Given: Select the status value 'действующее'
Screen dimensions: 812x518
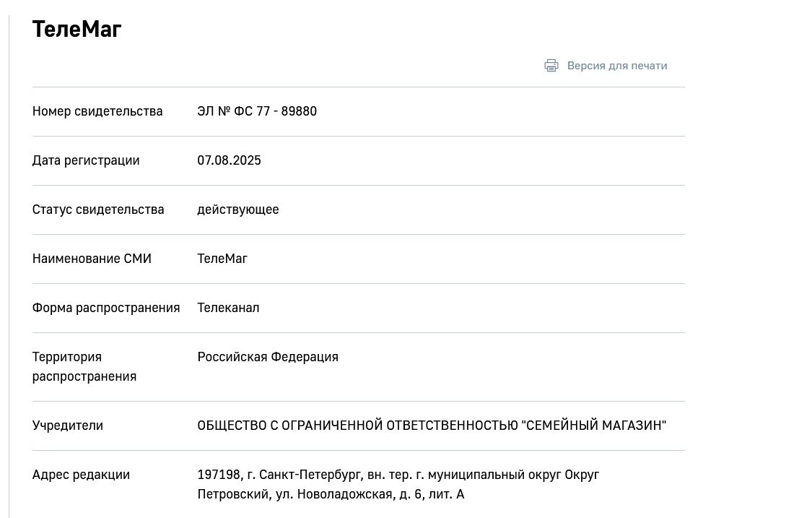Looking at the screenshot, I should click(237, 210).
